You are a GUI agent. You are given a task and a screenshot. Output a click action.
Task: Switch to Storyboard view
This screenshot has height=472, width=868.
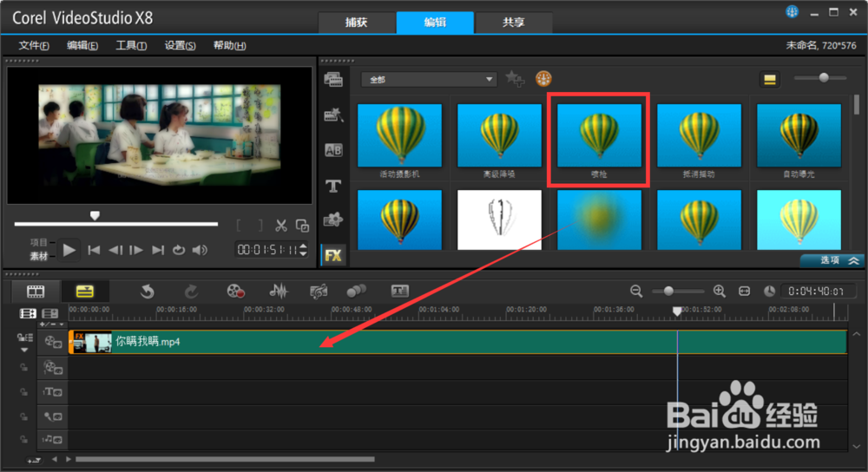(36, 291)
